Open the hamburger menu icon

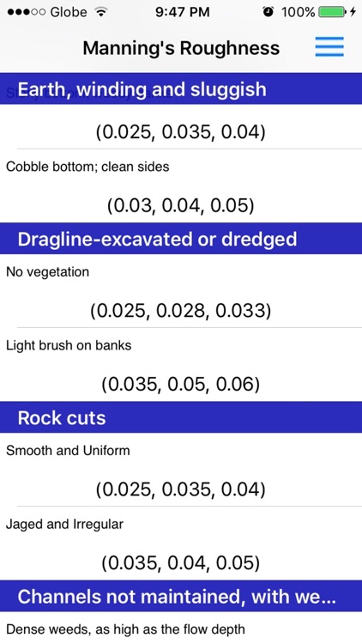pyautogui.click(x=329, y=46)
